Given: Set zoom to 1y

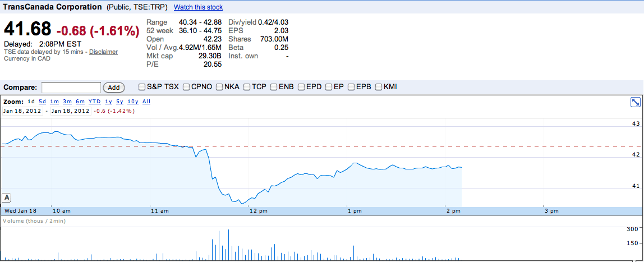Looking at the screenshot, I should click(x=108, y=102).
